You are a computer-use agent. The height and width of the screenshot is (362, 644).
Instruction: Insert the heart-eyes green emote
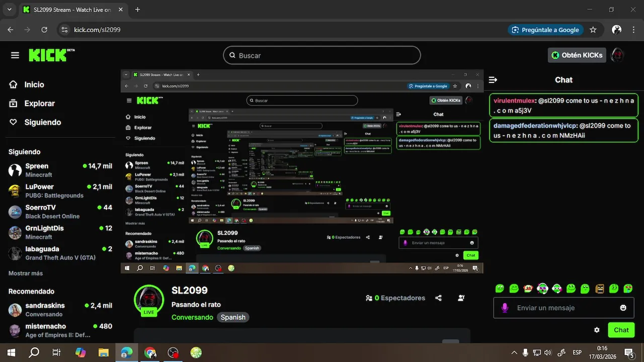point(628,289)
